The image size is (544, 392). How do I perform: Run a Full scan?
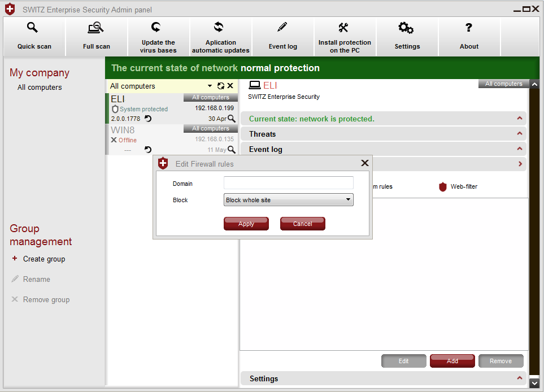96,37
